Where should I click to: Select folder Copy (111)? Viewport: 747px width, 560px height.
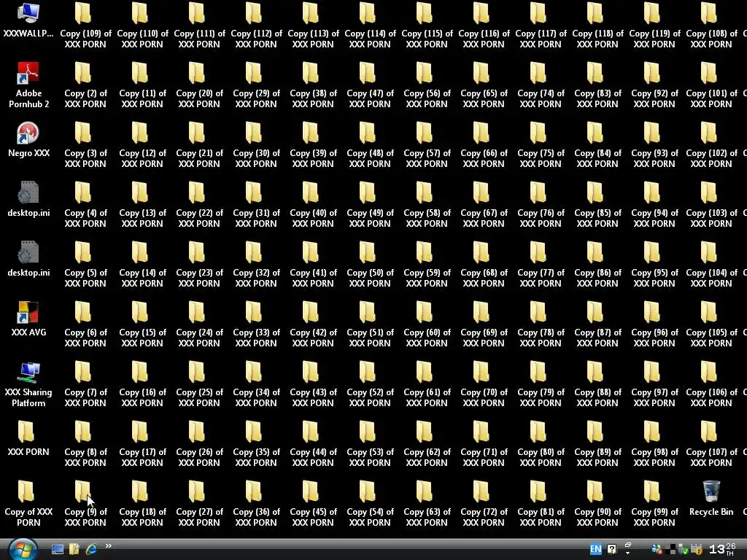(199, 26)
